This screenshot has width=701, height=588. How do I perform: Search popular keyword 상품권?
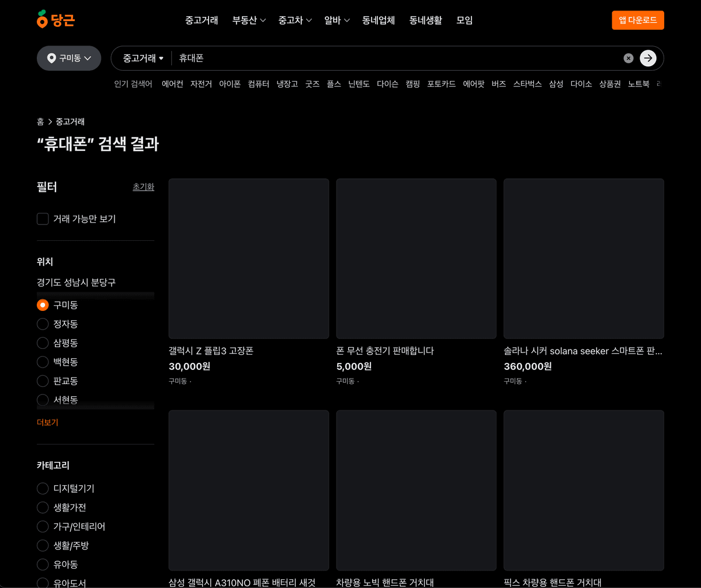610,84
